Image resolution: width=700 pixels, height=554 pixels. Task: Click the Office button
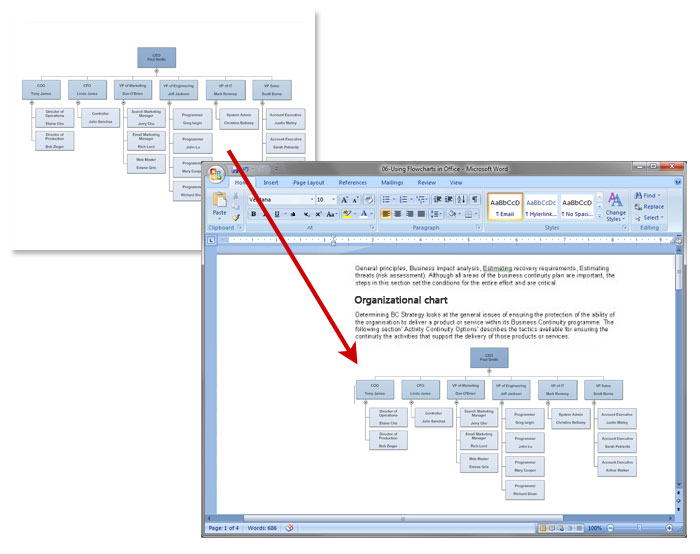pos(216,174)
